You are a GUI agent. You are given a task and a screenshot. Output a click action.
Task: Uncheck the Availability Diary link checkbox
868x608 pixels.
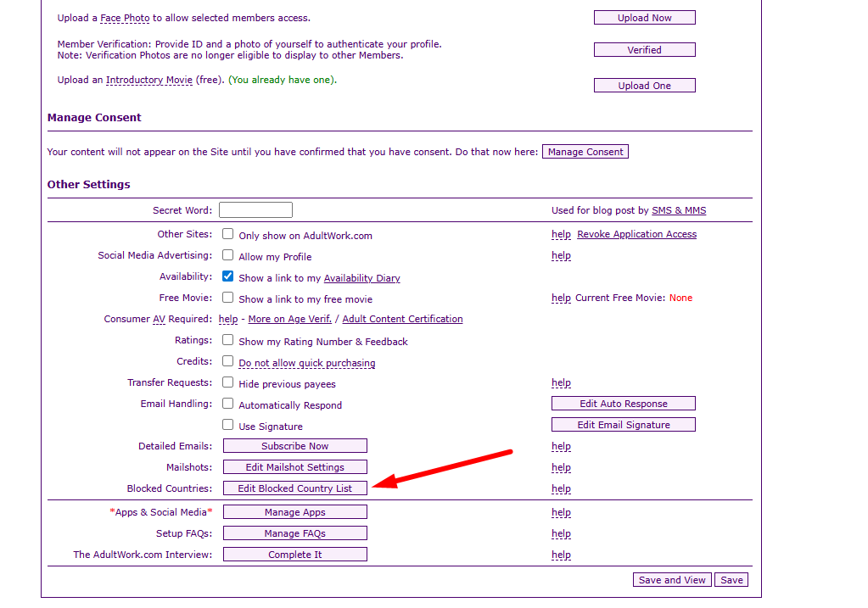(227, 276)
